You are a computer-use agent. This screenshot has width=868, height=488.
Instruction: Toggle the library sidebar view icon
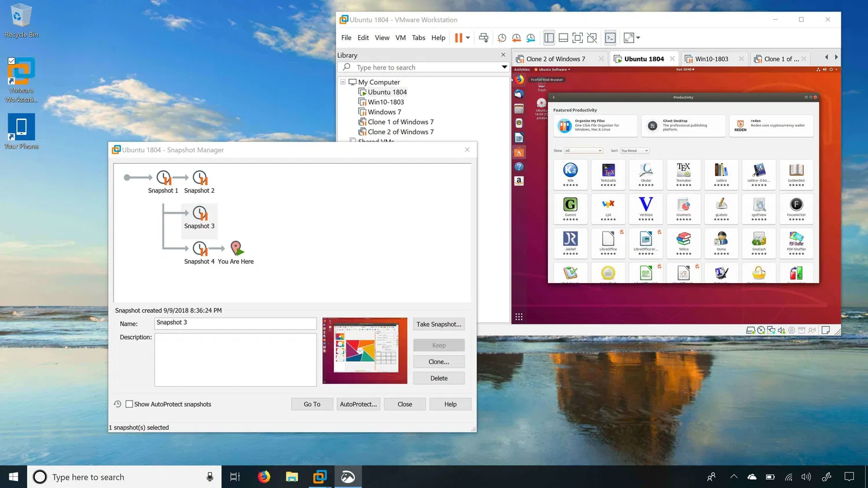coord(549,38)
